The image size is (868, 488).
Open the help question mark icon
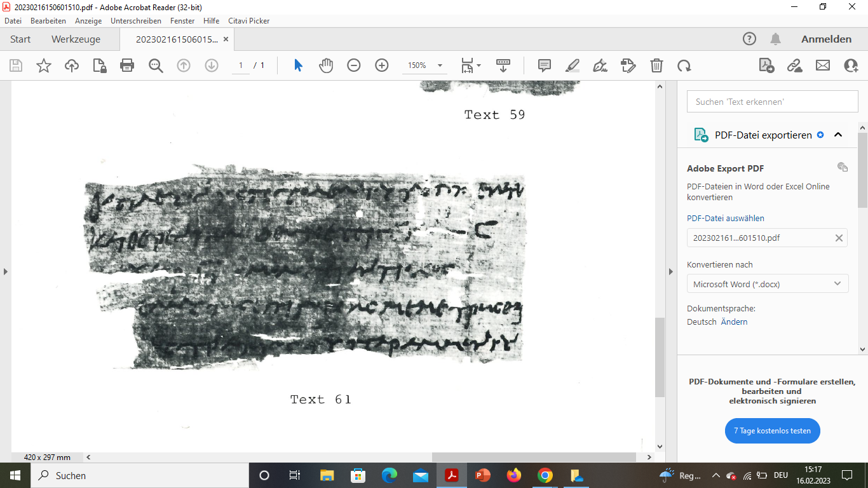[x=750, y=39]
